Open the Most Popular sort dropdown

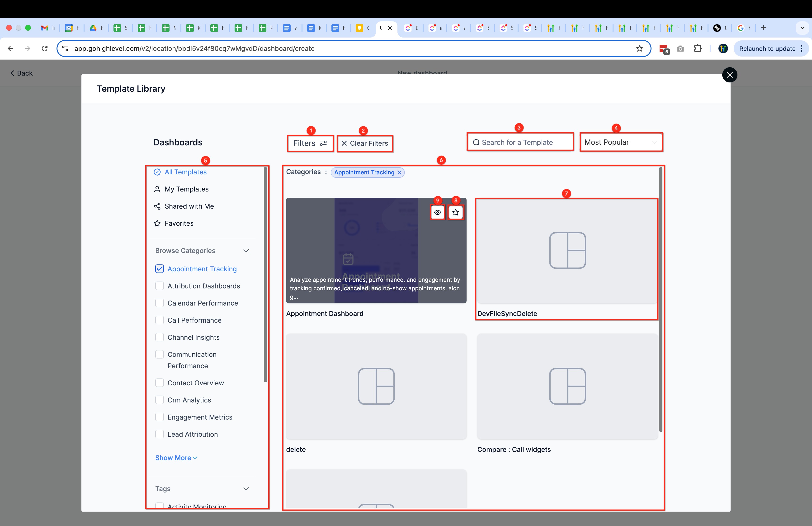(621, 142)
